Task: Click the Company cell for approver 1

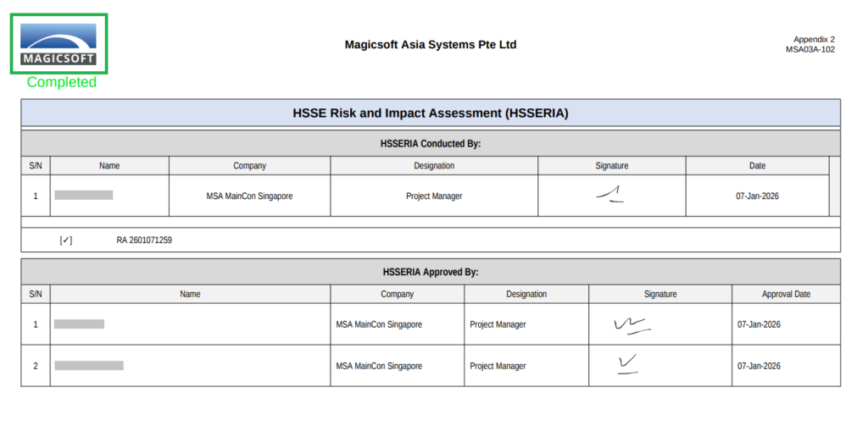Action: [379, 324]
